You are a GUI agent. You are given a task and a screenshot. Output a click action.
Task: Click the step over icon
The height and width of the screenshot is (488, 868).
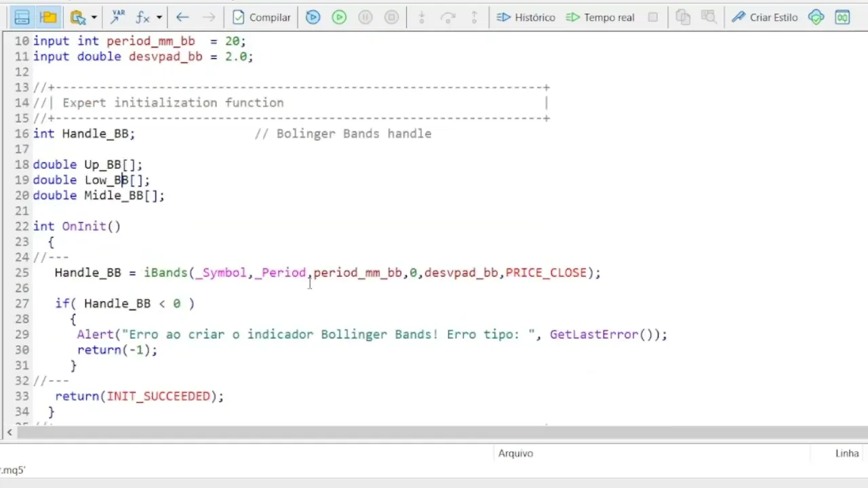[x=448, y=17]
